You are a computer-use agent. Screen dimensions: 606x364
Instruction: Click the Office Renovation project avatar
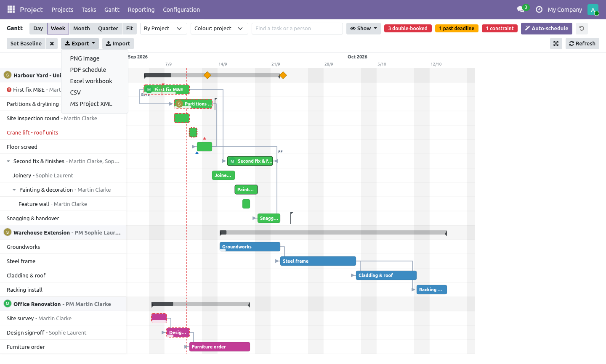click(x=8, y=303)
